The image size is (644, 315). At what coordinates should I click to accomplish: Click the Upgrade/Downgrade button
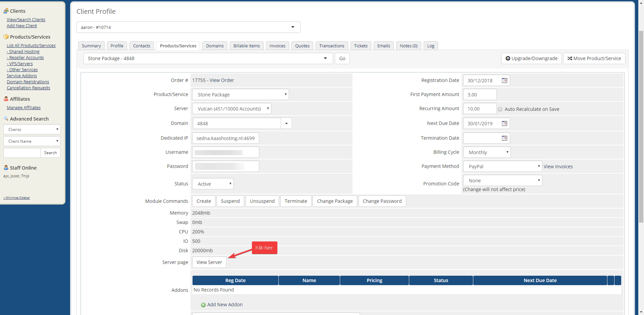pos(531,58)
